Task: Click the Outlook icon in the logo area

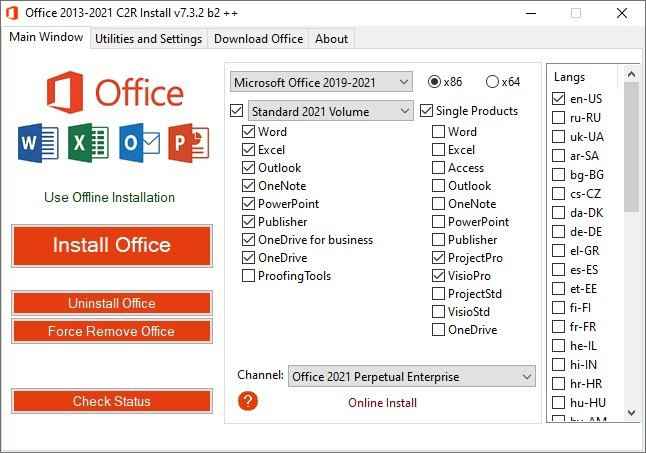Action: point(138,143)
